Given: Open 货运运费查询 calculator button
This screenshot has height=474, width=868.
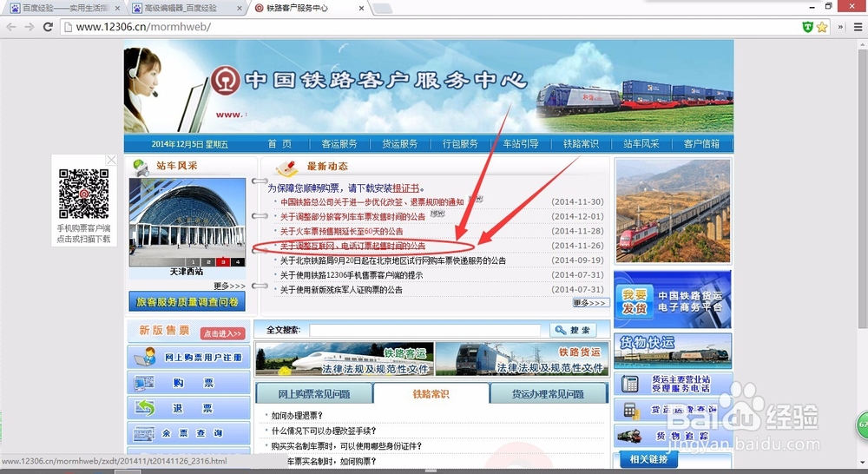Looking at the screenshot, I should pos(673,411).
